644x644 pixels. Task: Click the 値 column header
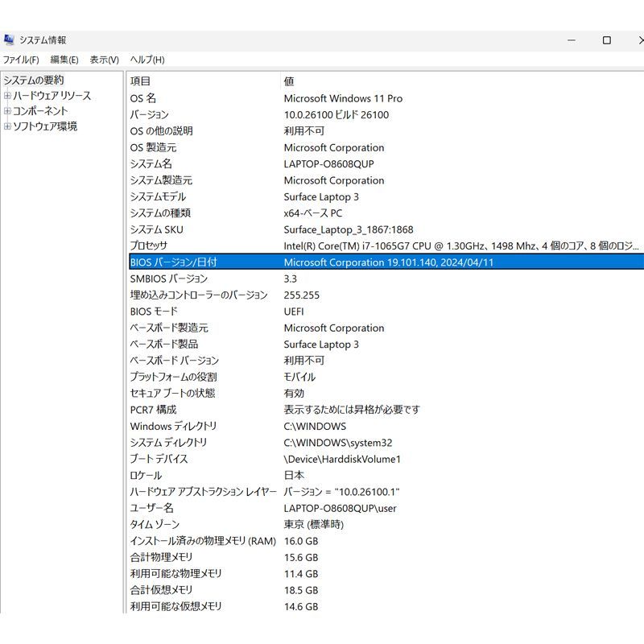tap(462, 81)
